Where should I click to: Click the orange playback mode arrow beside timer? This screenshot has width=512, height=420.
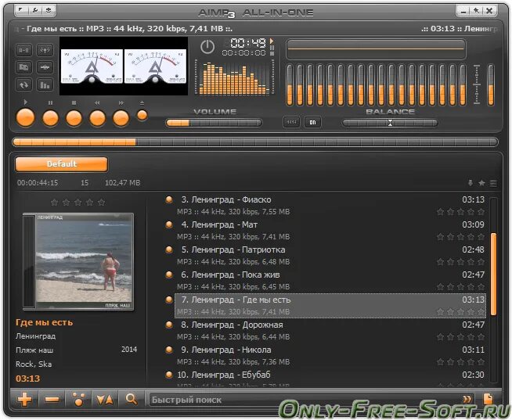(272, 41)
